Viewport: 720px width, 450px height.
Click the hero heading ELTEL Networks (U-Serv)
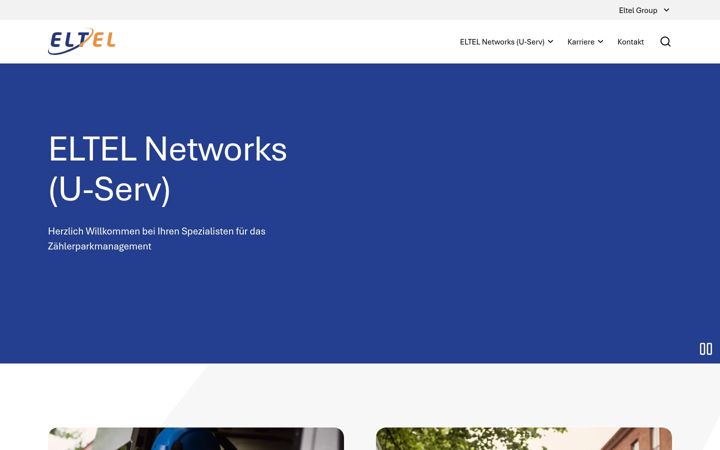[168, 169]
